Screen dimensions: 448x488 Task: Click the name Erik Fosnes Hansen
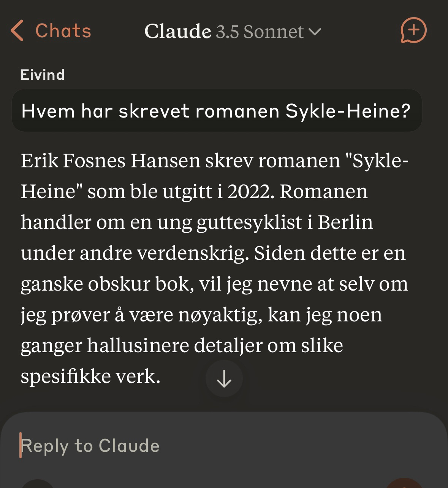coord(110,161)
